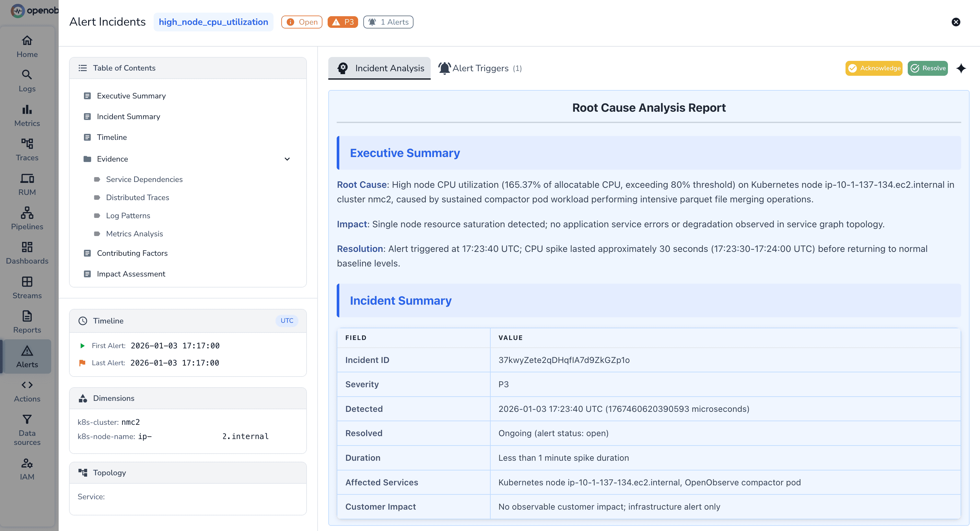The width and height of the screenshot is (980, 531).
Task: Open the Logs section from the sidebar
Action: pyautogui.click(x=27, y=81)
